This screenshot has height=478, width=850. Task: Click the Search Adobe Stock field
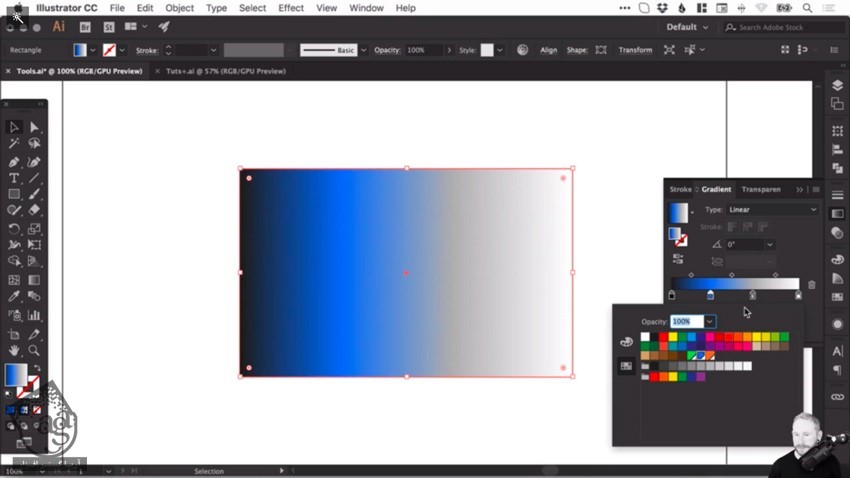(784, 27)
